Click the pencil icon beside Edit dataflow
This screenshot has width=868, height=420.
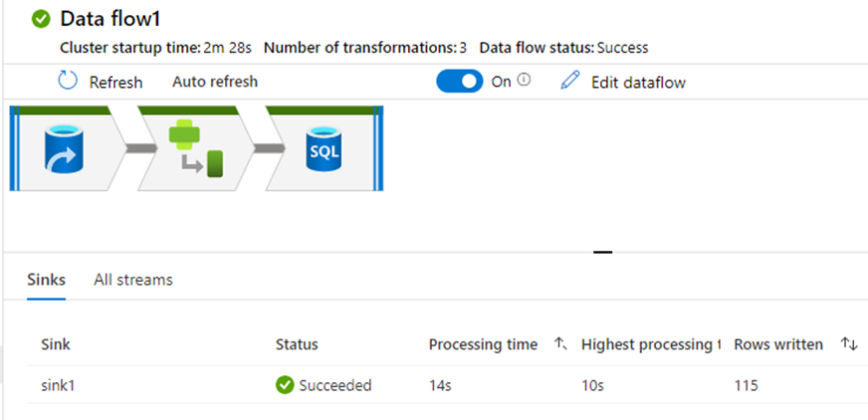[569, 82]
